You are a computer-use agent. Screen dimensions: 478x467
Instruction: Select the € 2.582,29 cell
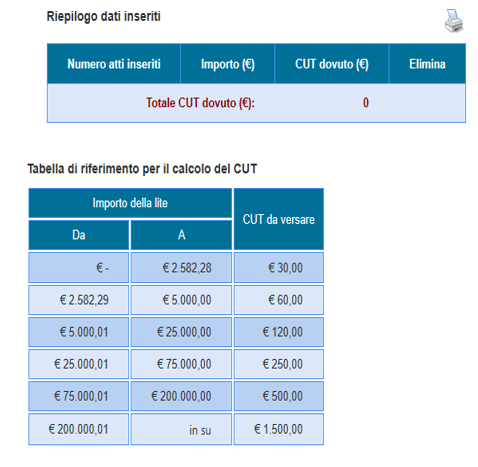point(79,300)
